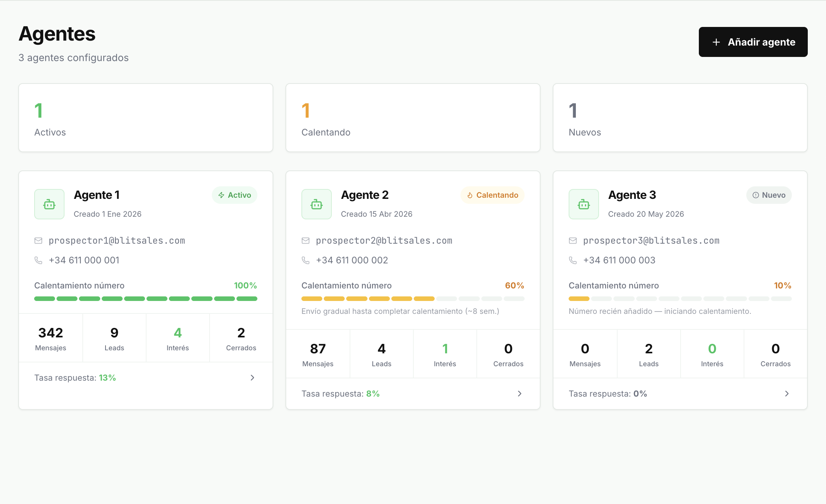Click Tasa respuesta 8% row
826x504 pixels.
(413, 394)
